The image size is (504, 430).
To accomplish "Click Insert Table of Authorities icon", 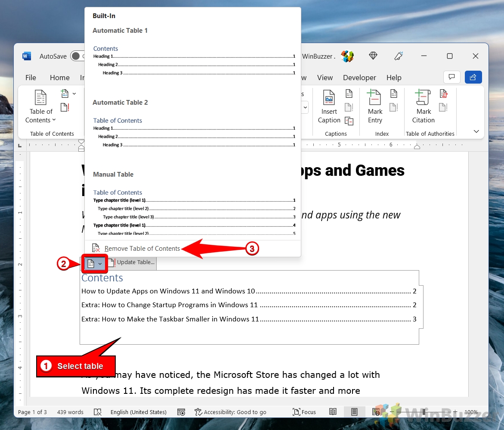I will [x=444, y=93].
